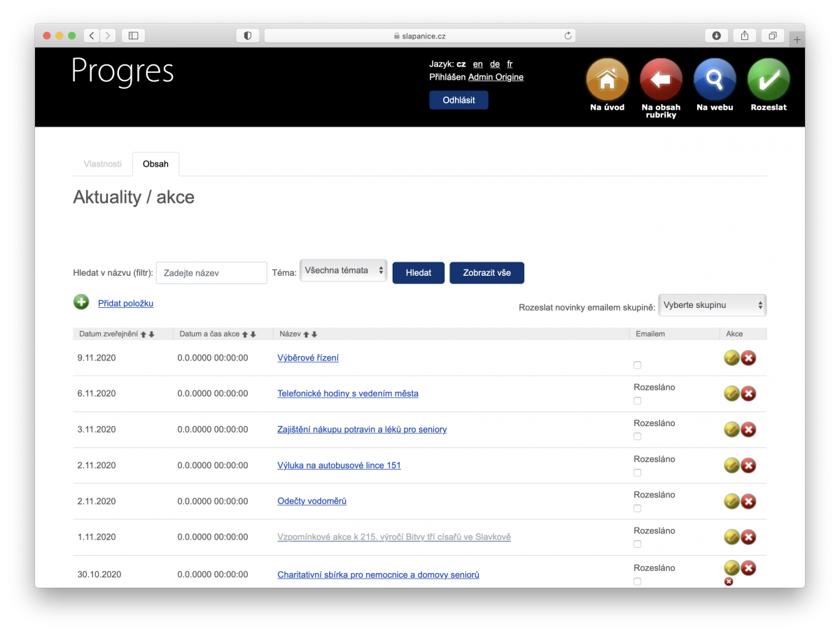Open the Na webu magnifier icon
The width and height of the screenshot is (840, 634).
pos(715,80)
